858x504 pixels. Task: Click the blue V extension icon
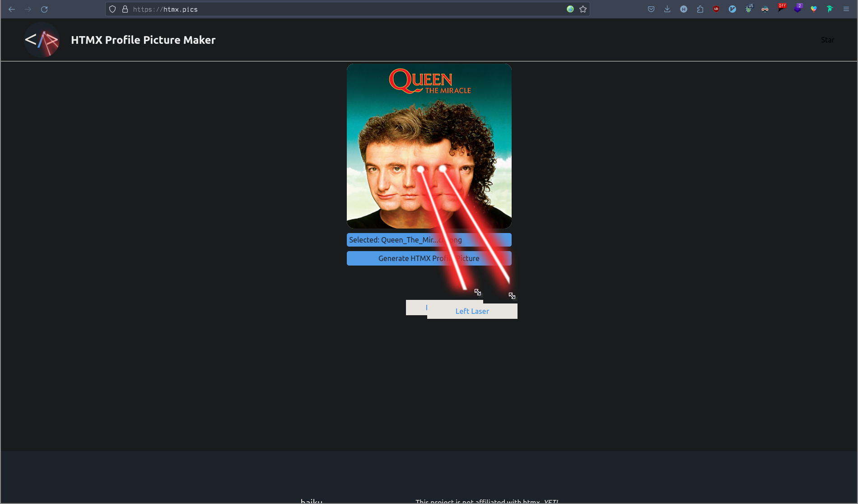[732, 9]
